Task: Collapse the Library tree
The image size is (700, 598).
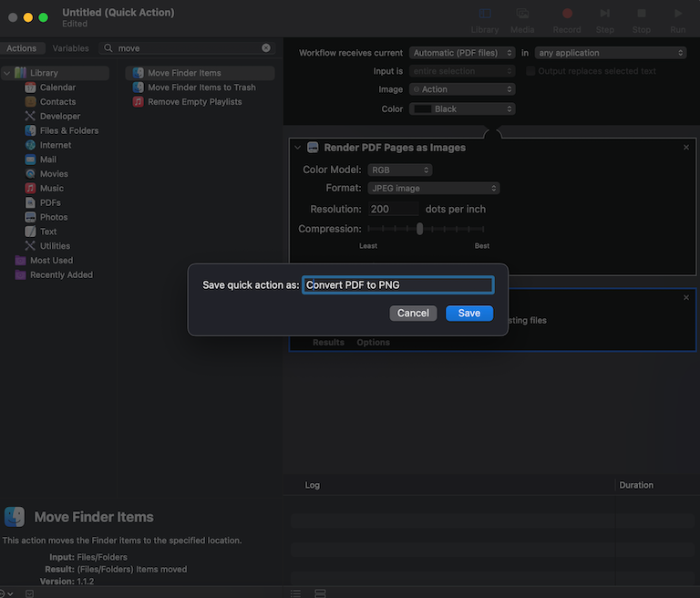Action: [x=6, y=73]
